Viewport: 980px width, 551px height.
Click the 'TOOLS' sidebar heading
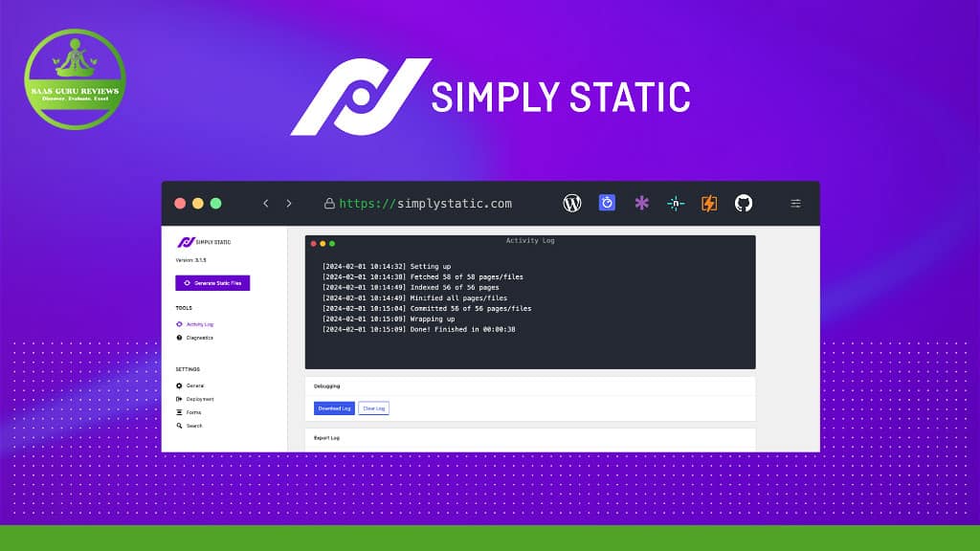click(184, 308)
